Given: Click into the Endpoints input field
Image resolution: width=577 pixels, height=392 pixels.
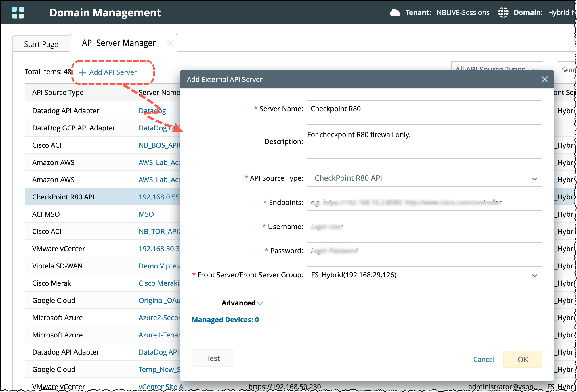Looking at the screenshot, I should [x=424, y=203].
